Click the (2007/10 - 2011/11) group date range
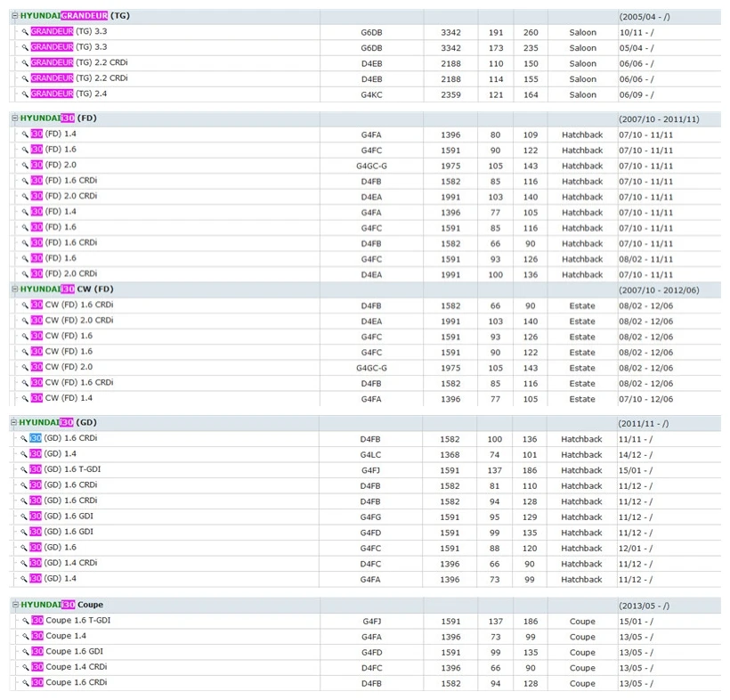The height and width of the screenshot is (700, 730). pos(659,119)
